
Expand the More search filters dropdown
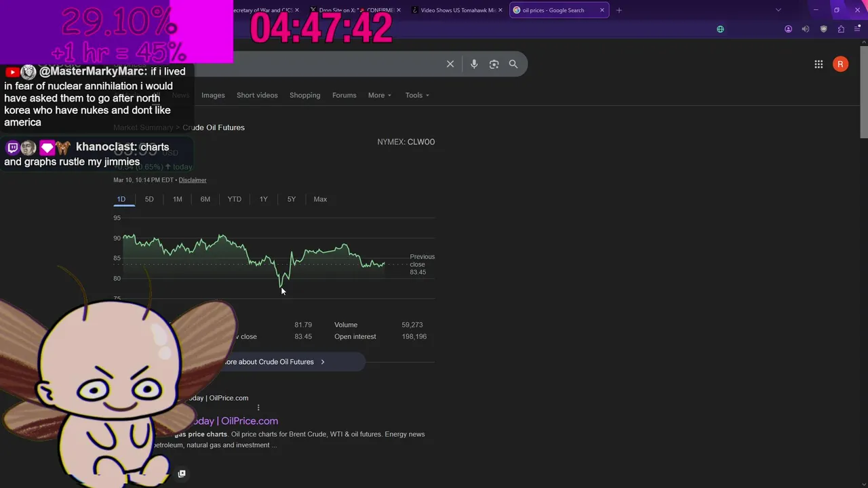click(380, 95)
